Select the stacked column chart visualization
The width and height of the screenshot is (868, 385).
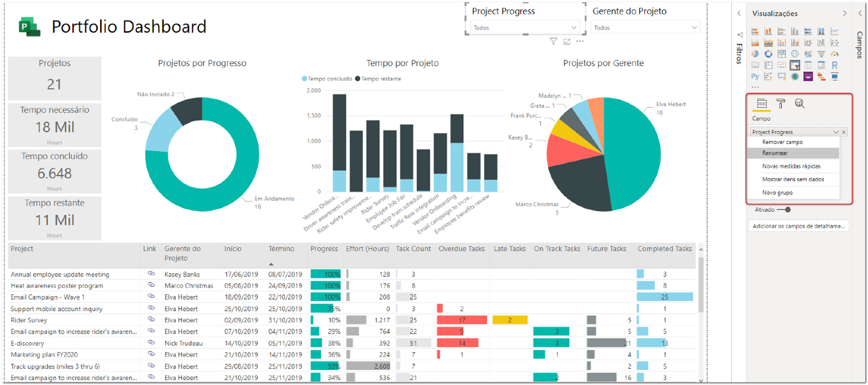(x=768, y=31)
